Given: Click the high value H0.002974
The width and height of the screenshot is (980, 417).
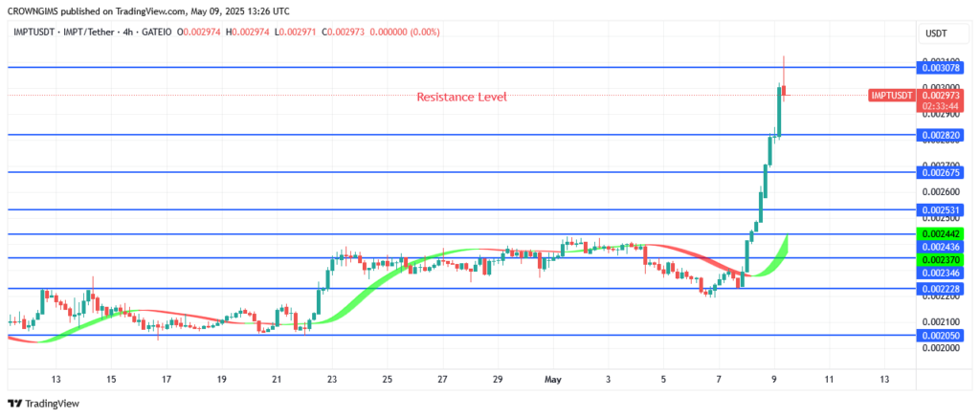Looking at the screenshot, I should pos(248,32).
